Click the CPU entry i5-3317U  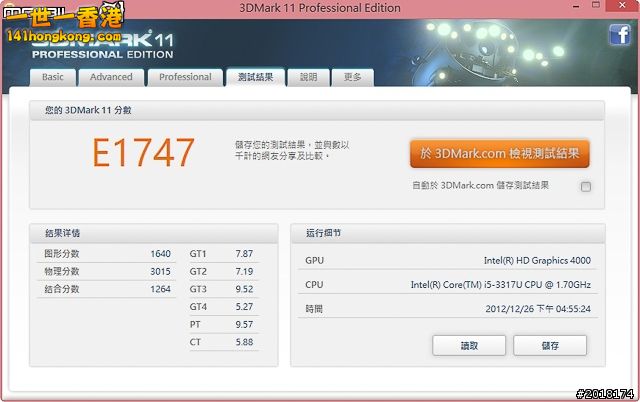500,285
